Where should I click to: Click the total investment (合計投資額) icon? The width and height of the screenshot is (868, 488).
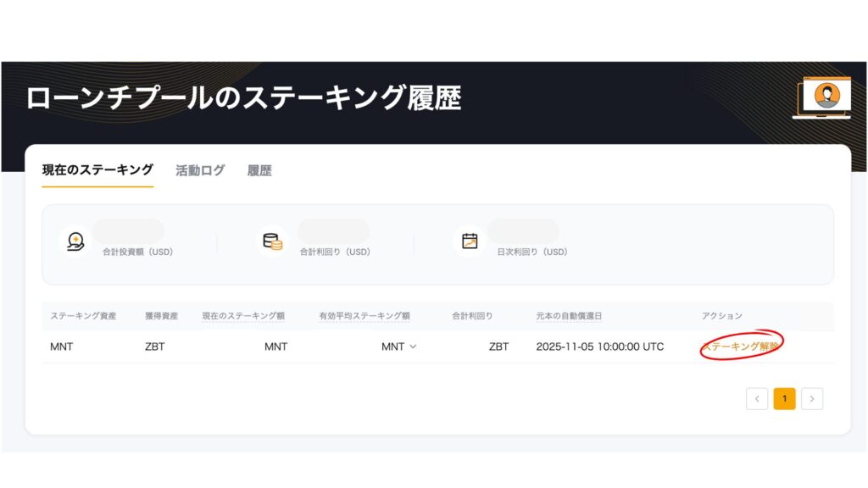tap(76, 241)
